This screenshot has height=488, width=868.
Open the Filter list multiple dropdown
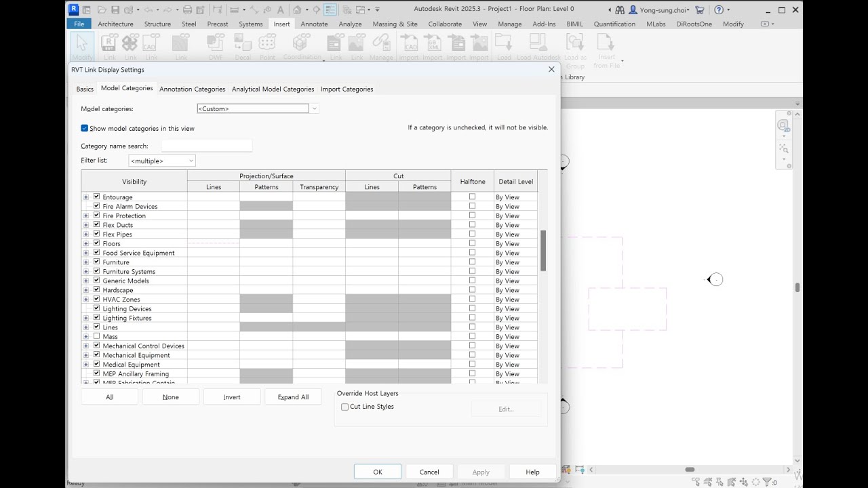click(162, 161)
